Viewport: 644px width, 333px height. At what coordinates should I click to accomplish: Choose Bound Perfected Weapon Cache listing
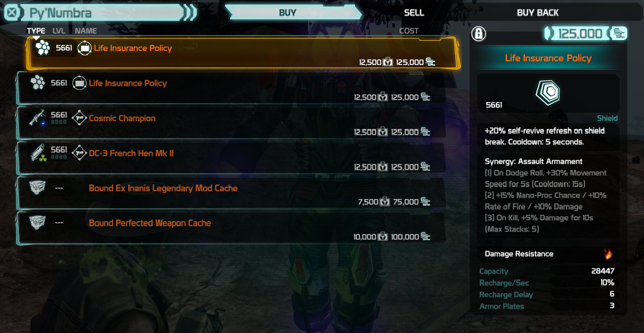point(231,228)
